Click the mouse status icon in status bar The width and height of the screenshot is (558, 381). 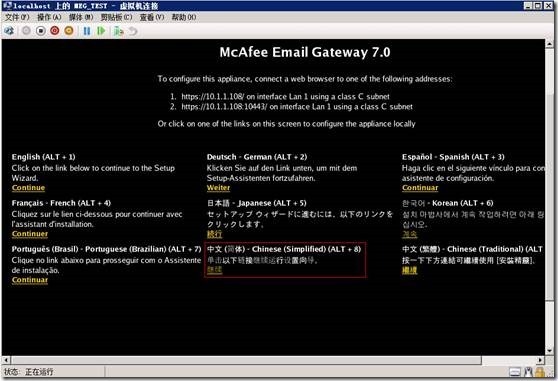click(528, 372)
